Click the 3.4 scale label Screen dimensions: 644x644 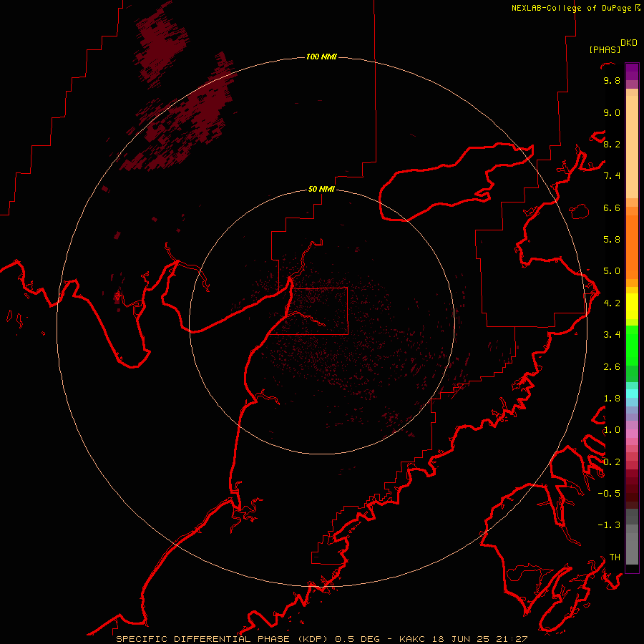click(x=612, y=334)
